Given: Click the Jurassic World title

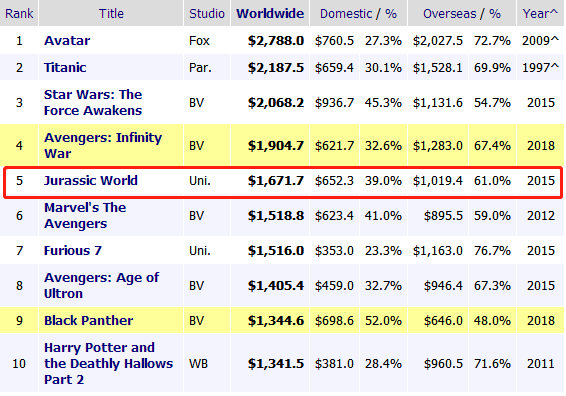Looking at the screenshot, I should point(91,180).
